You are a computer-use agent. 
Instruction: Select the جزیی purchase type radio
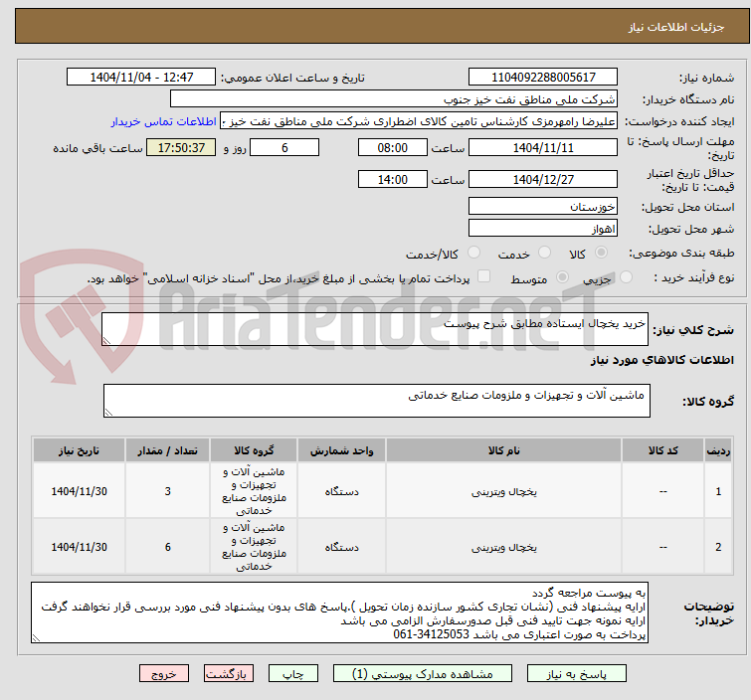(626, 276)
